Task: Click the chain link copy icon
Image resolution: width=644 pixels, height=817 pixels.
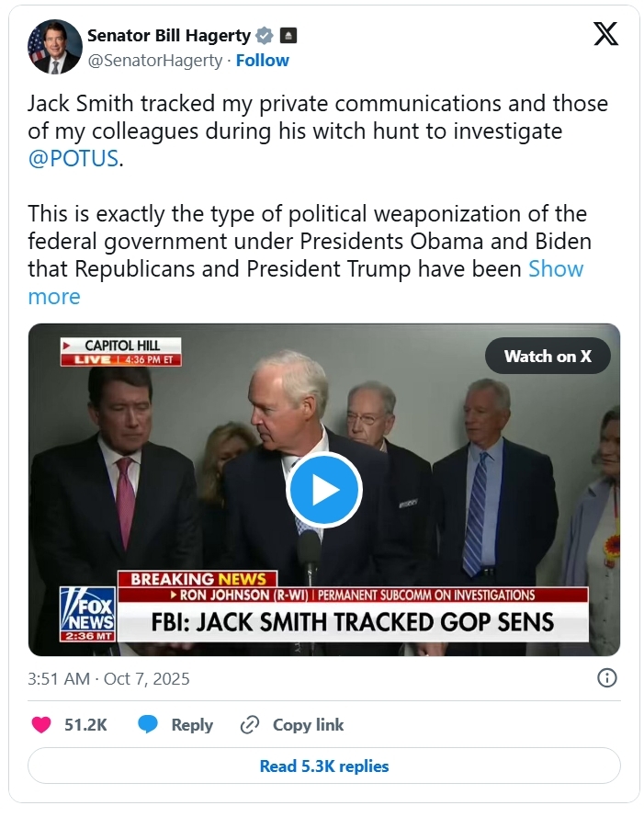Action: click(x=249, y=724)
